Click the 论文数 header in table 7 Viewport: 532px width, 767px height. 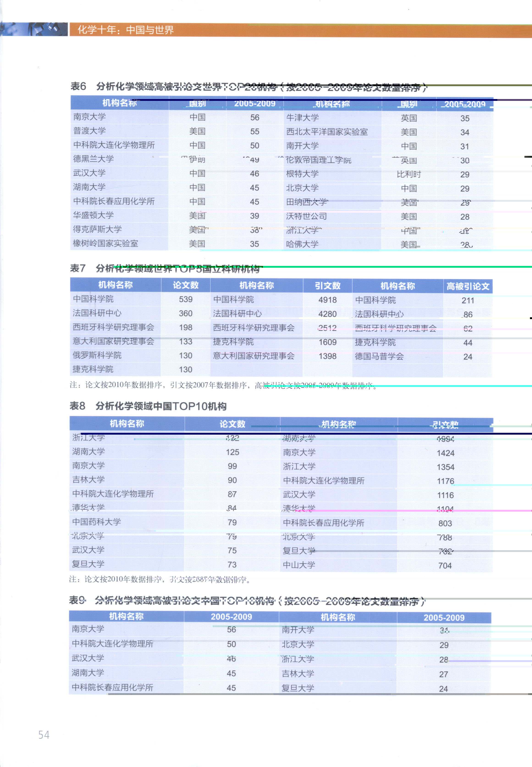coord(186,285)
